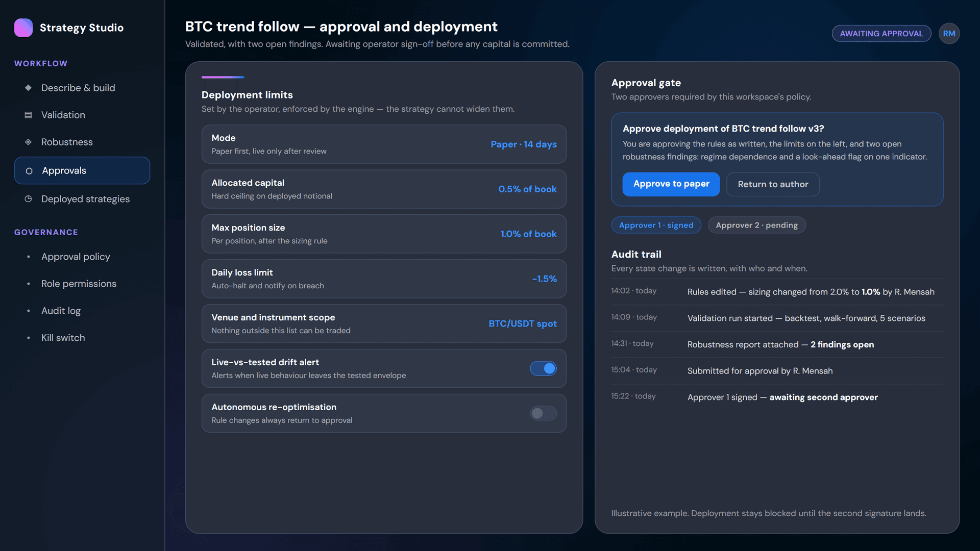Open Role permissions settings
This screenshot has height=551, width=980.
pyautogui.click(x=82, y=284)
